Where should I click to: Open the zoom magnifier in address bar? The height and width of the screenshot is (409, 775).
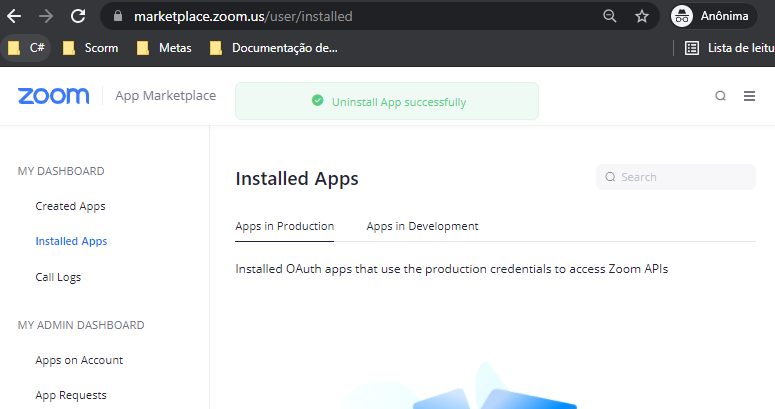(609, 16)
